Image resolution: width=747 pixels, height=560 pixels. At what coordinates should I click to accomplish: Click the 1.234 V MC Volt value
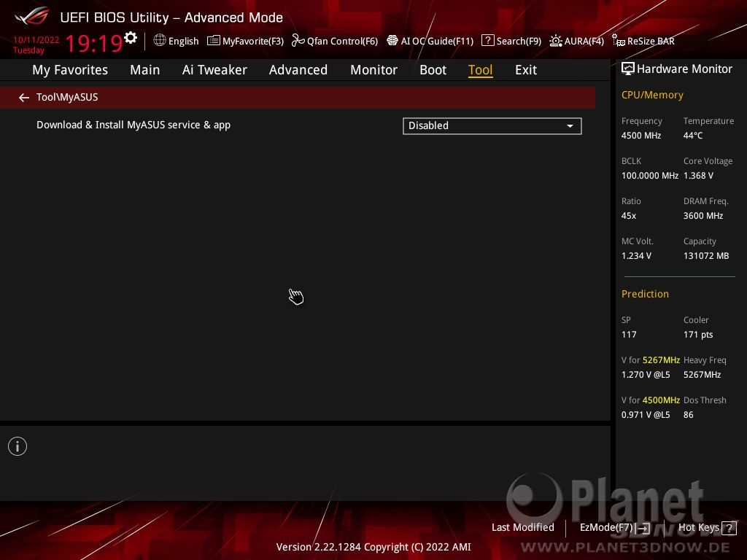click(636, 256)
